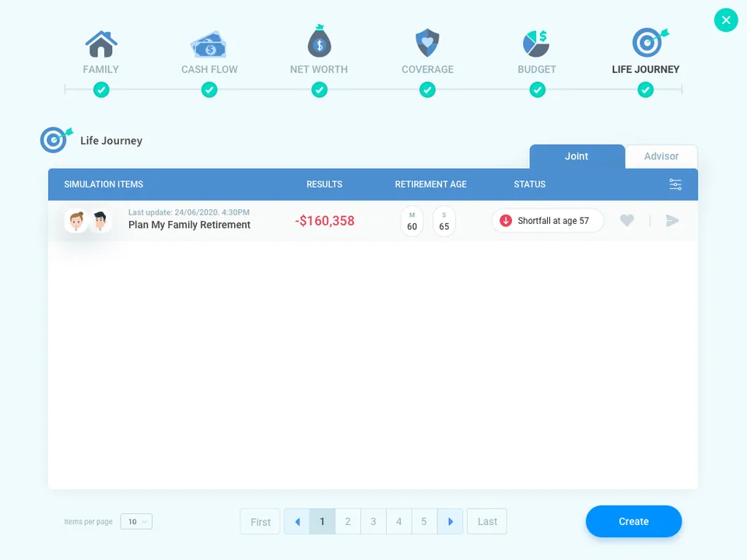The image size is (747, 560).
Task: Go to the next page arrow
Action: 451,521
